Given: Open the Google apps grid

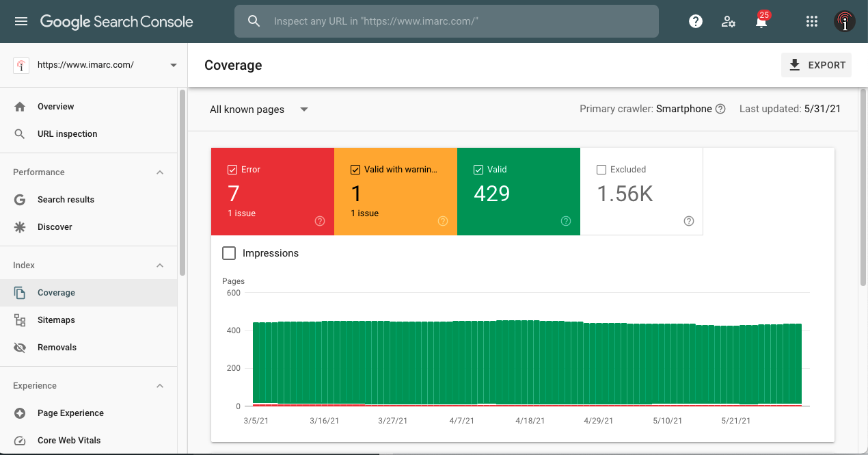Looking at the screenshot, I should pyautogui.click(x=812, y=21).
